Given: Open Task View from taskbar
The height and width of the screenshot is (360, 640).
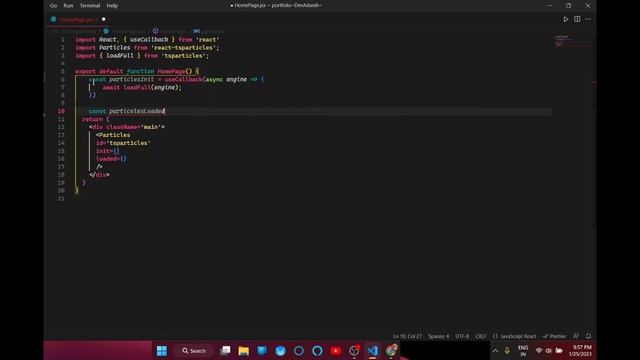Looking at the screenshot, I should [225, 351].
